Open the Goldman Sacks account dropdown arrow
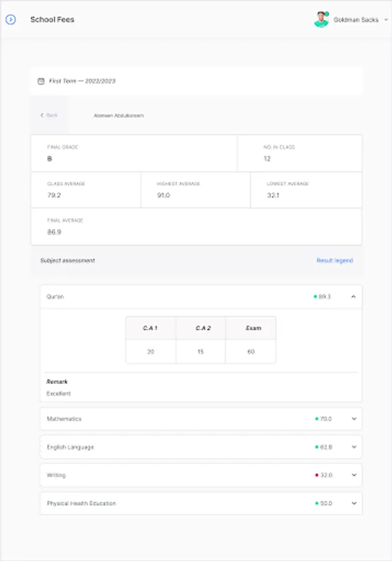 (386, 20)
